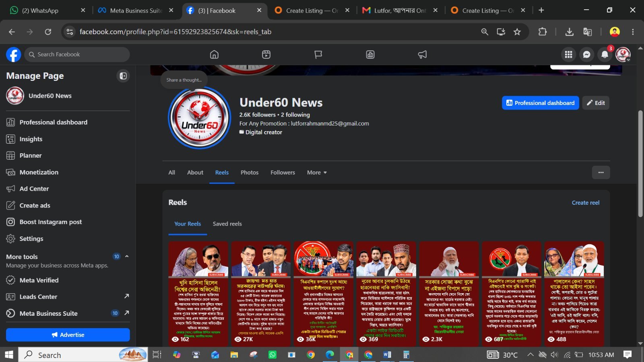Collapse the Manage Page sidebar panel icon
The height and width of the screenshot is (362, 644).
coord(123,76)
